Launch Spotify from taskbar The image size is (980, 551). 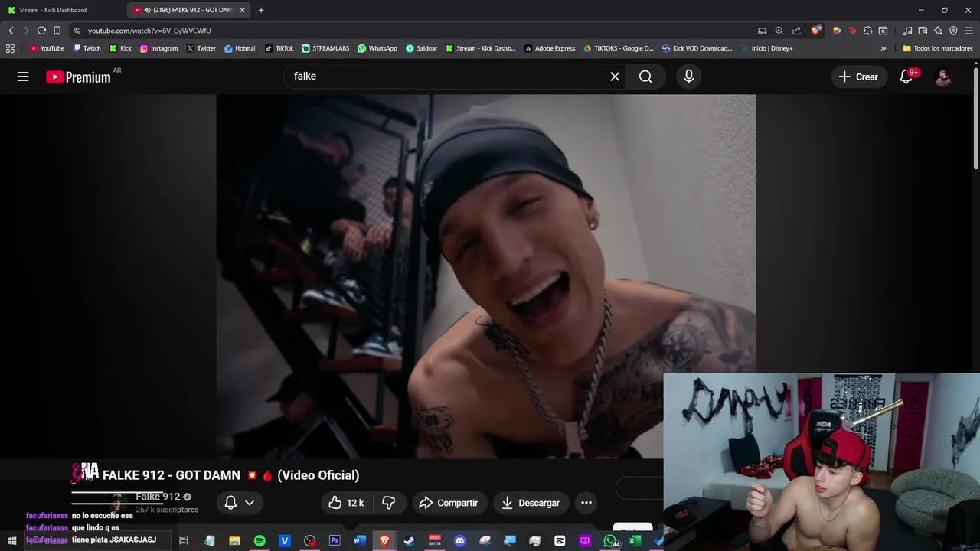260,541
